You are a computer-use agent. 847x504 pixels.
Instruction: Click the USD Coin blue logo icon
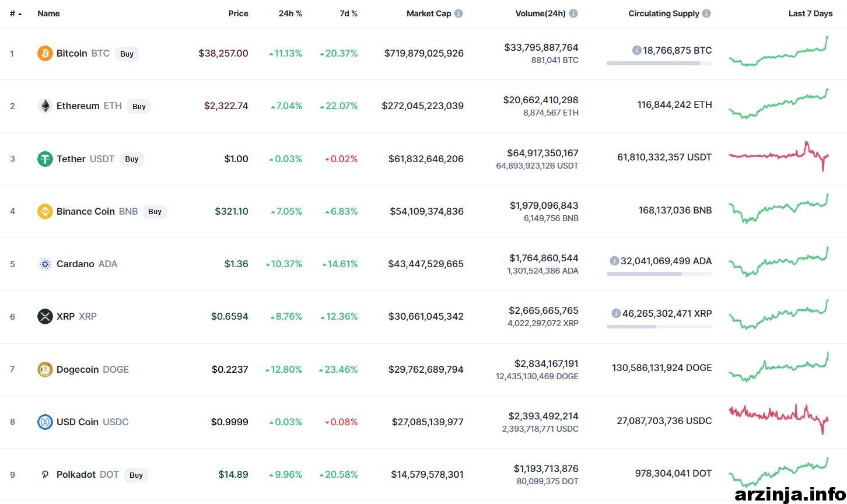click(x=45, y=422)
